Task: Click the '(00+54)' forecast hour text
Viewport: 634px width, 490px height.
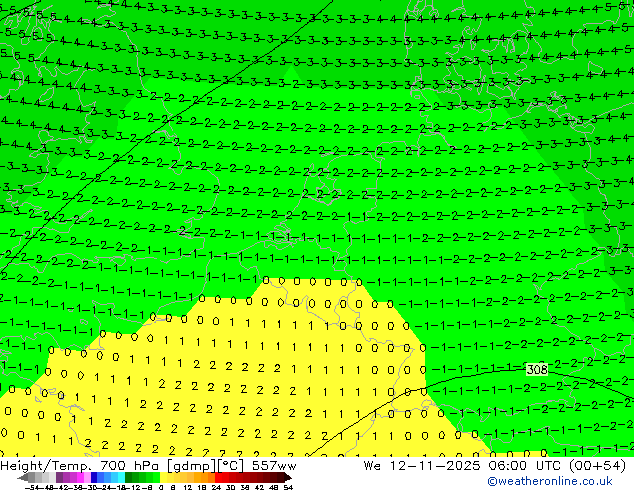Action: (597, 466)
